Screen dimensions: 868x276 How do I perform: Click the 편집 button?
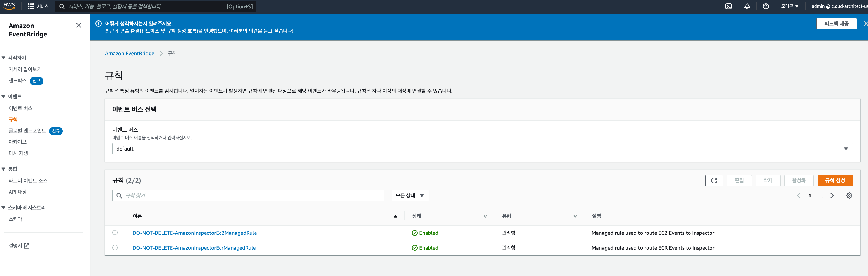[x=739, y=181]
